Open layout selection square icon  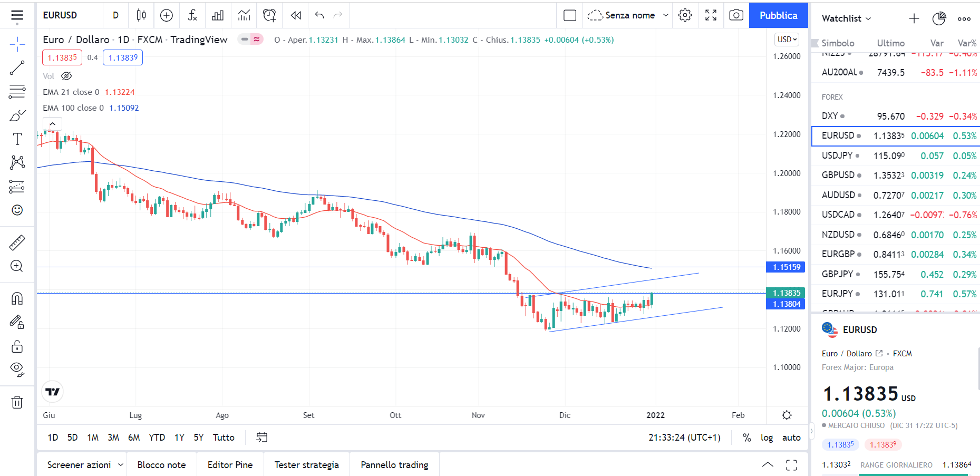click(570, 15)
